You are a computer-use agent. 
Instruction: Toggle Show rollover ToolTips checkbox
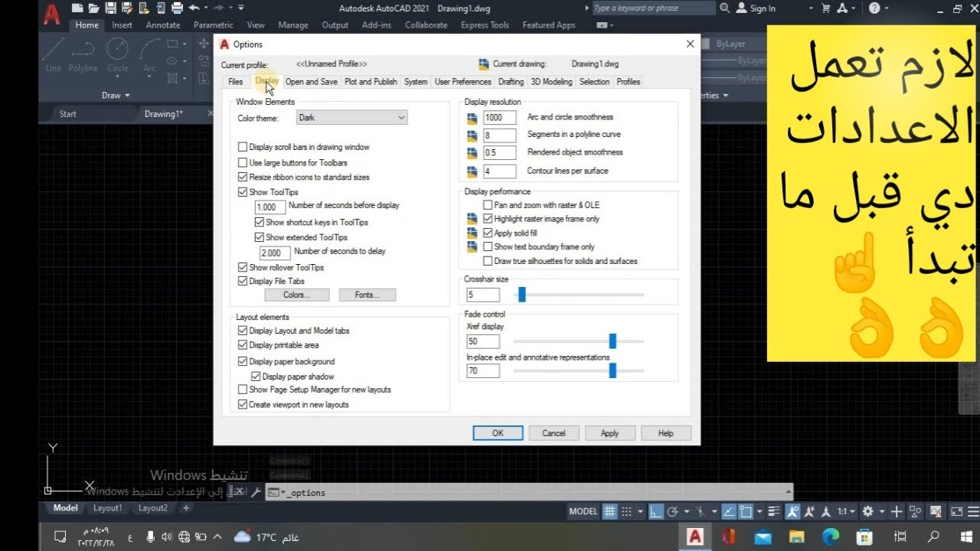click(243, 267)
